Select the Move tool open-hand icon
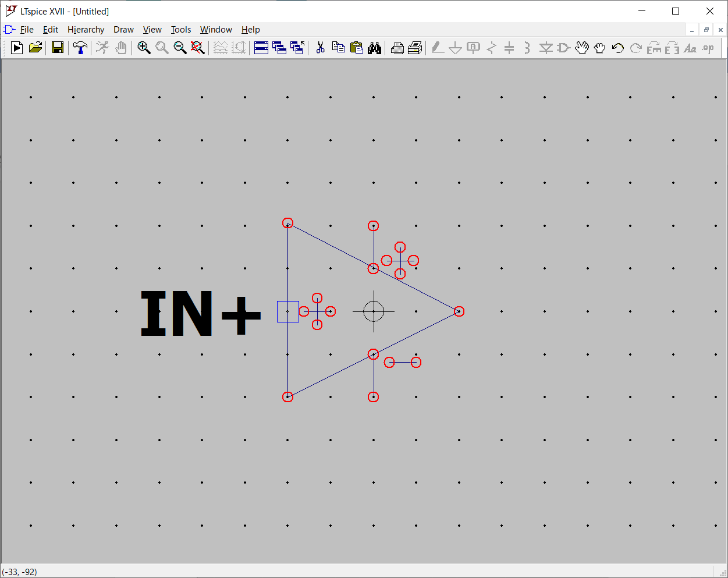This screenshot has height=578, width=728. coord(582,48)
